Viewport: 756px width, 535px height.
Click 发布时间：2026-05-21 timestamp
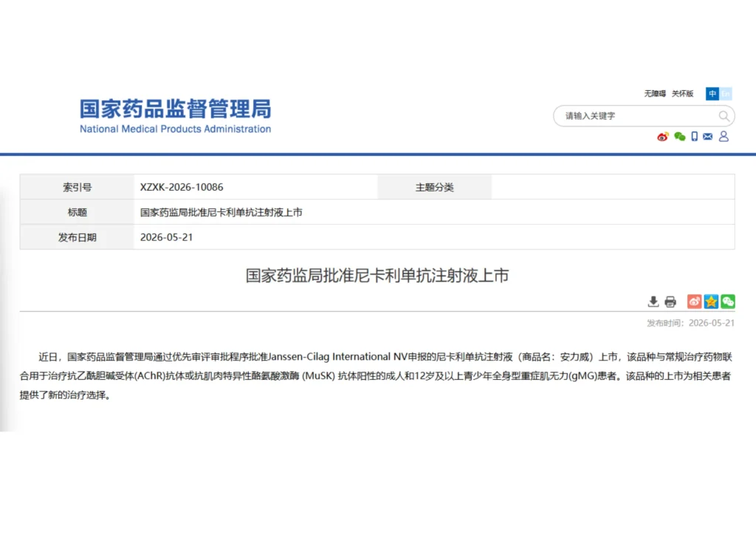[x=690, y=323]
